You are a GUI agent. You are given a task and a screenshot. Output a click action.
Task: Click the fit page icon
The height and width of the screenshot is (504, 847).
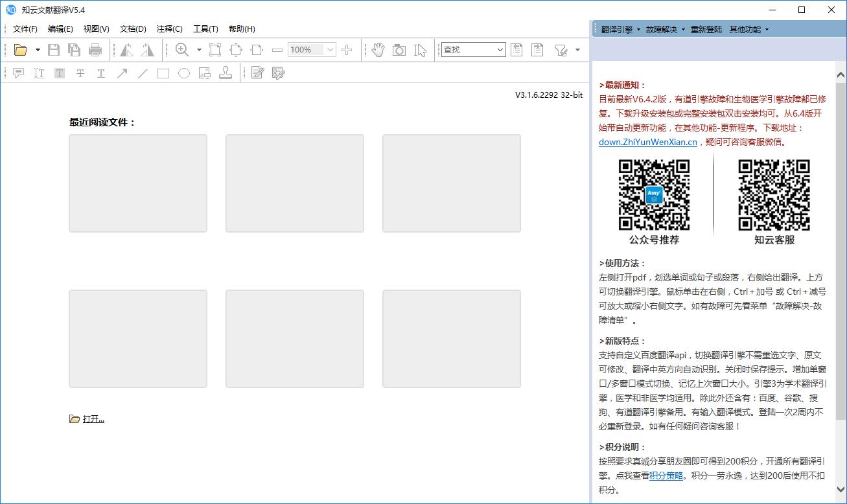[215, 50]
